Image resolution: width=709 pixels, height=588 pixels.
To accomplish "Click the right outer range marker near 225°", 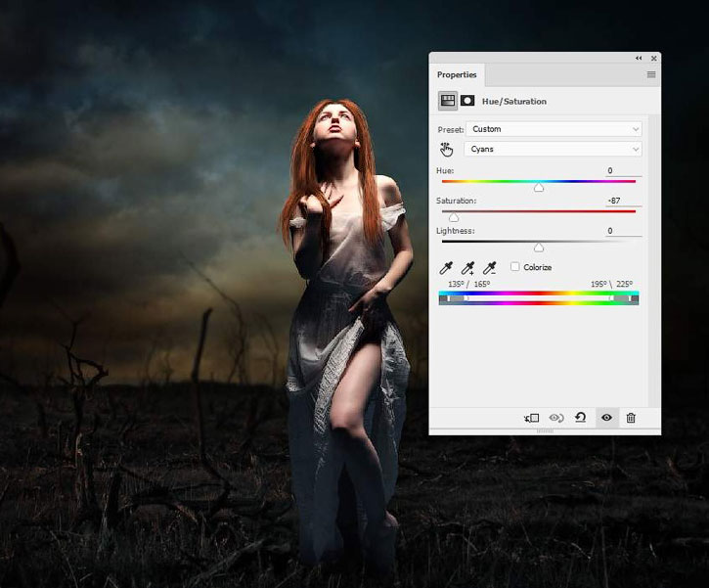I will [630, 298].
